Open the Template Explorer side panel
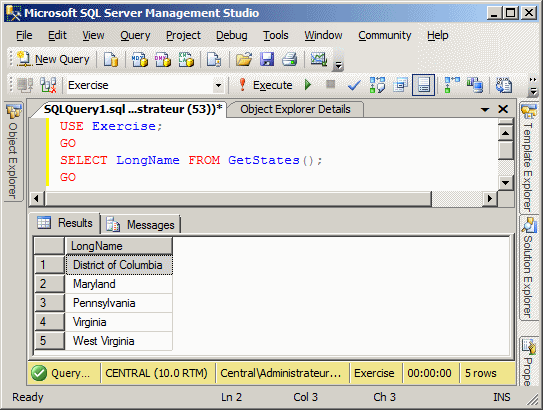 (528, 158)
